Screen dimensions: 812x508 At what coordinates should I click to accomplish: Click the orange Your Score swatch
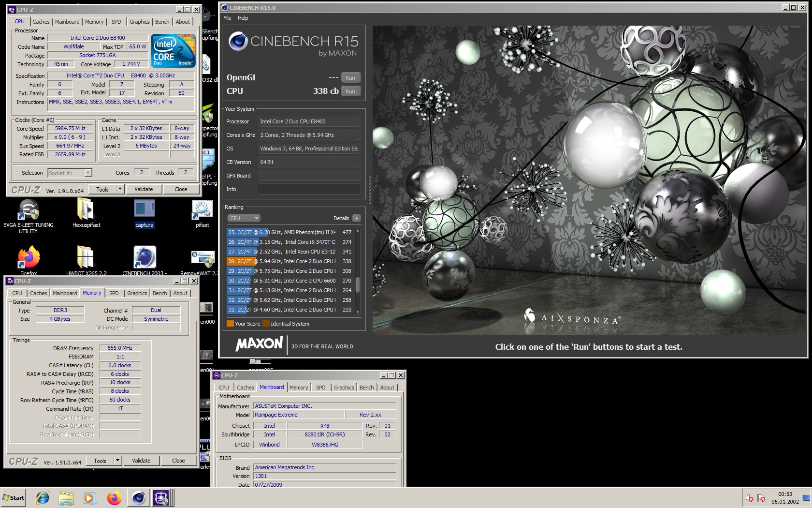pyautogui.click(x=230, y=324)
